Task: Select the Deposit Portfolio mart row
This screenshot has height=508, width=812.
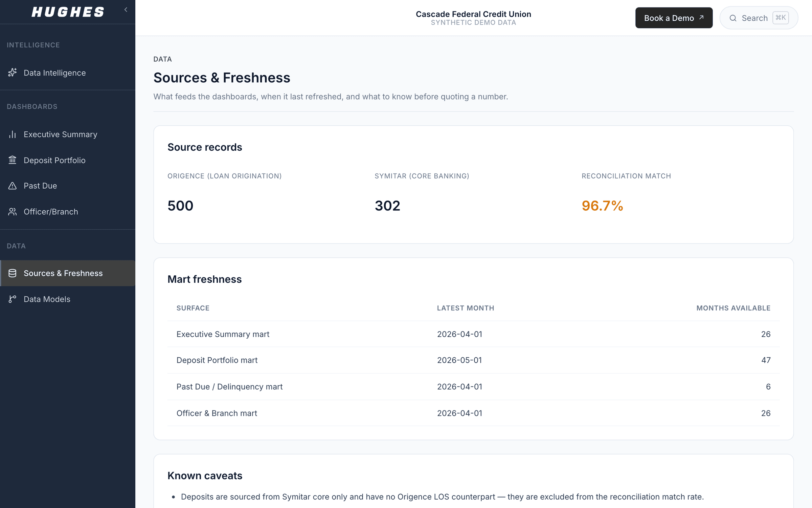Action: [473, 360]
